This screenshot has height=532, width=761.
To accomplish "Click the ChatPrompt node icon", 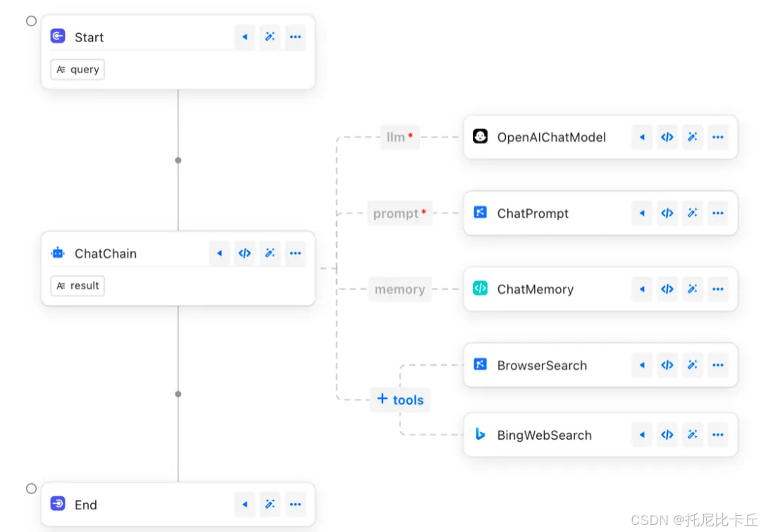I will (480, 212).
